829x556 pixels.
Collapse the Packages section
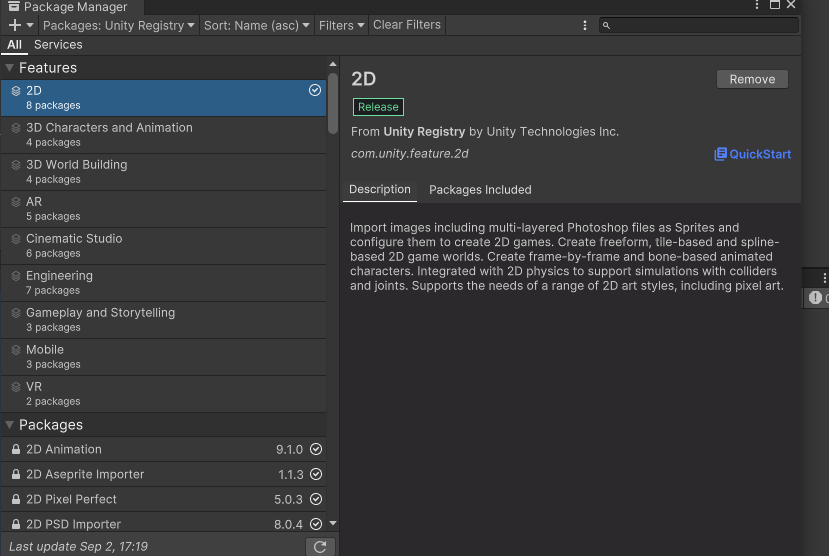[x=10, y=425]
